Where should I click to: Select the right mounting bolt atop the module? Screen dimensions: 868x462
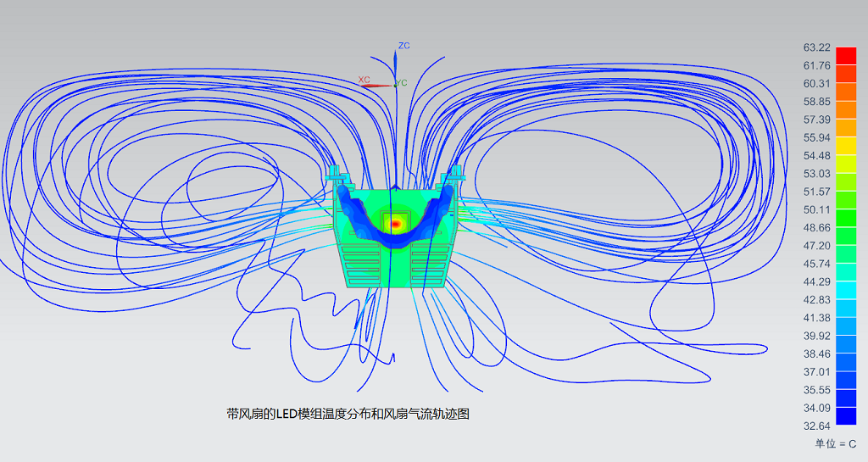[x=452, y=176]
